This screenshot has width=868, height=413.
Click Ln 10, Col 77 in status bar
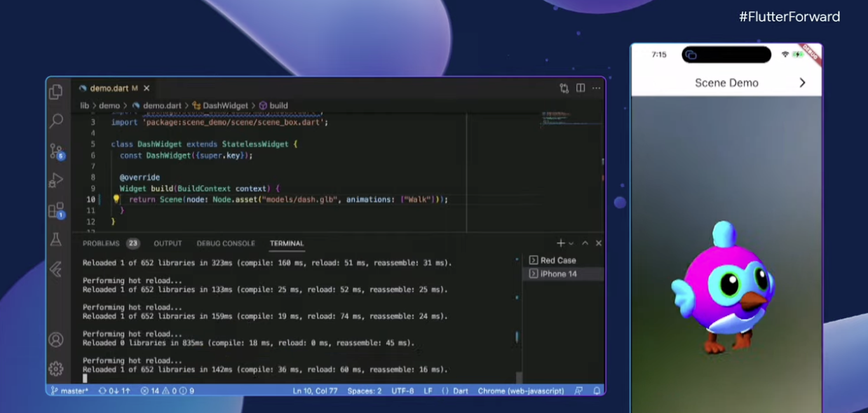[x=316, y=391]
